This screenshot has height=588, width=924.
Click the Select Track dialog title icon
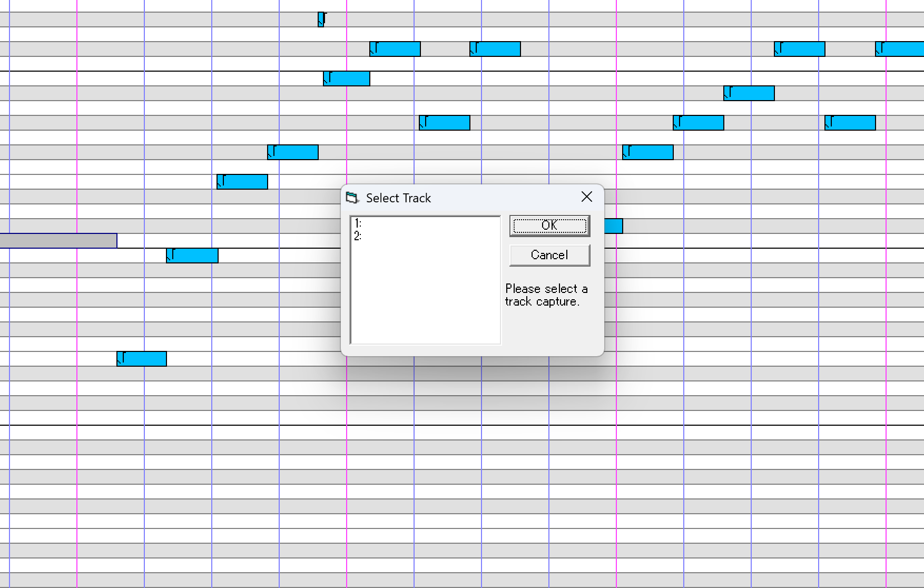click(x=352, y=198)
